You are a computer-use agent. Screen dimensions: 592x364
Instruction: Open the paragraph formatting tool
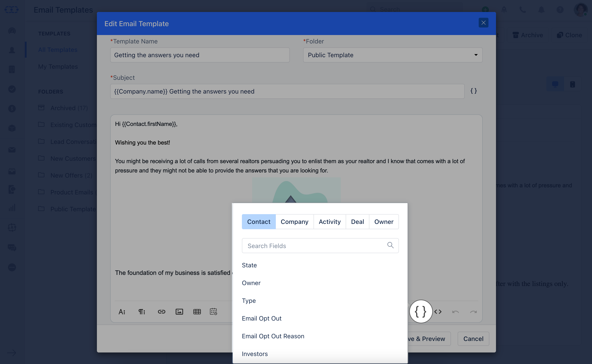tap(141, 312)
